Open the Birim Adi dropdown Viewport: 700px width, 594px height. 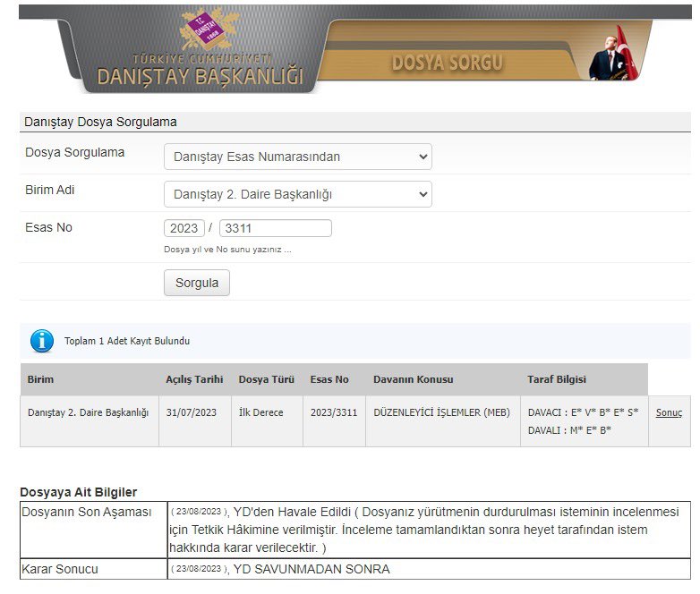(x=298, y=194)
